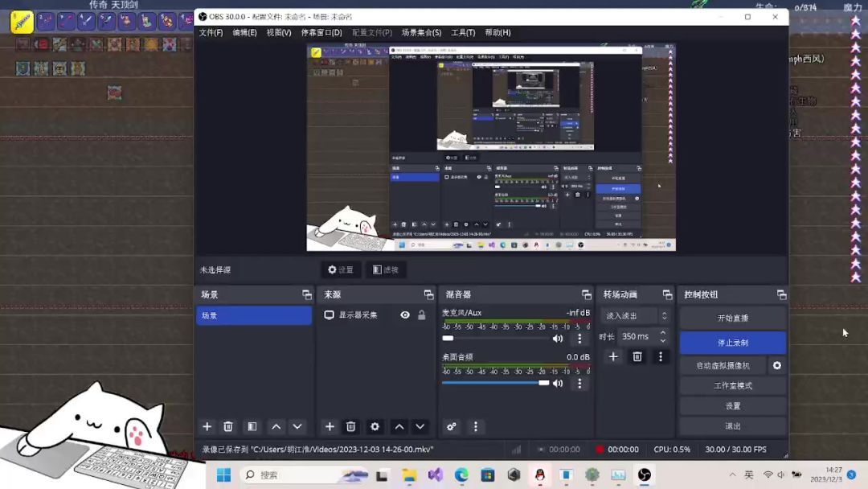The image size is (868, 489).
Task: Click the OBS preview canvas
Action: coord(491,147)
